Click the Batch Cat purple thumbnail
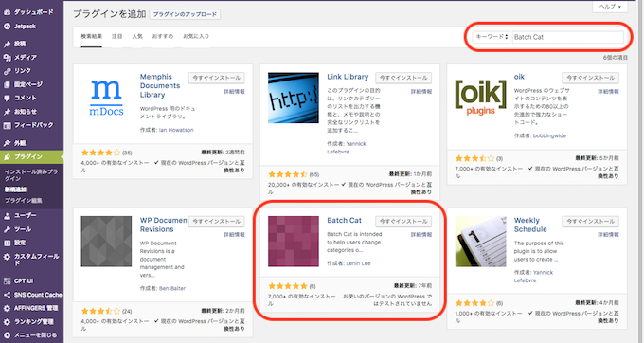 tap(294, 242)
